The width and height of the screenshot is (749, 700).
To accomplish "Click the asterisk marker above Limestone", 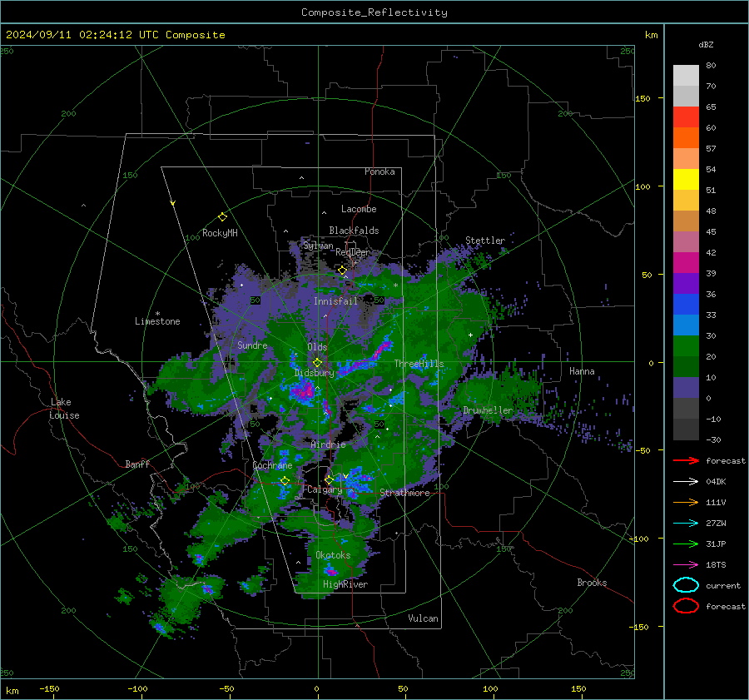I will (157, 314).
